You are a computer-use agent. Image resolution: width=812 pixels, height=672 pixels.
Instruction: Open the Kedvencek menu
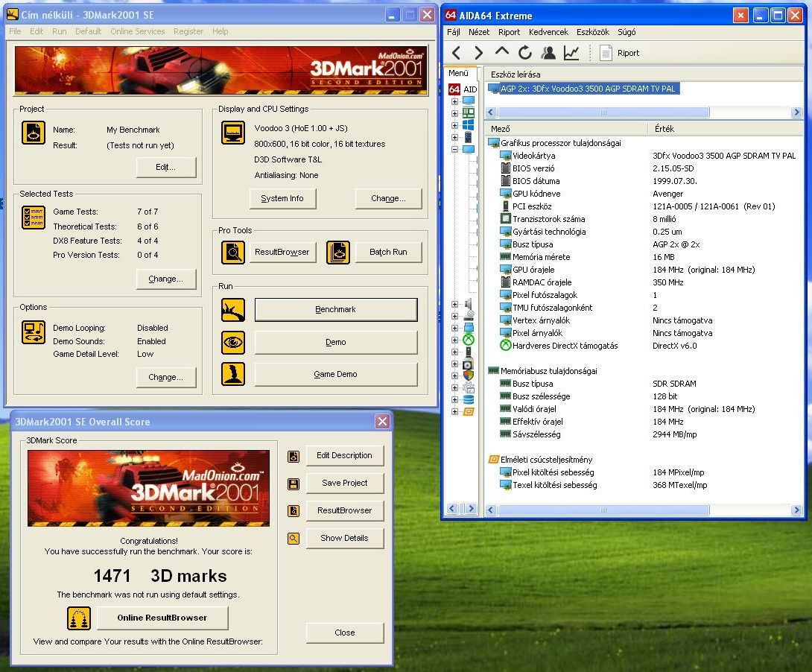pos(548,32)
